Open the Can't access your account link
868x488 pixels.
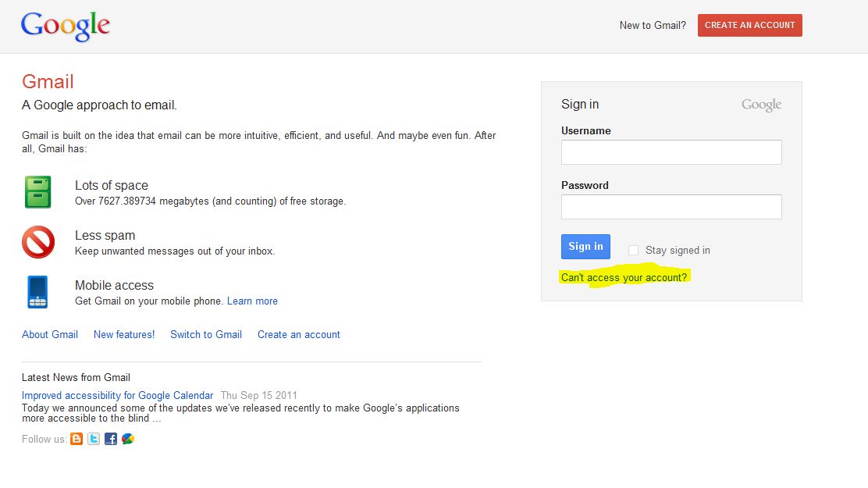point(624,277)
